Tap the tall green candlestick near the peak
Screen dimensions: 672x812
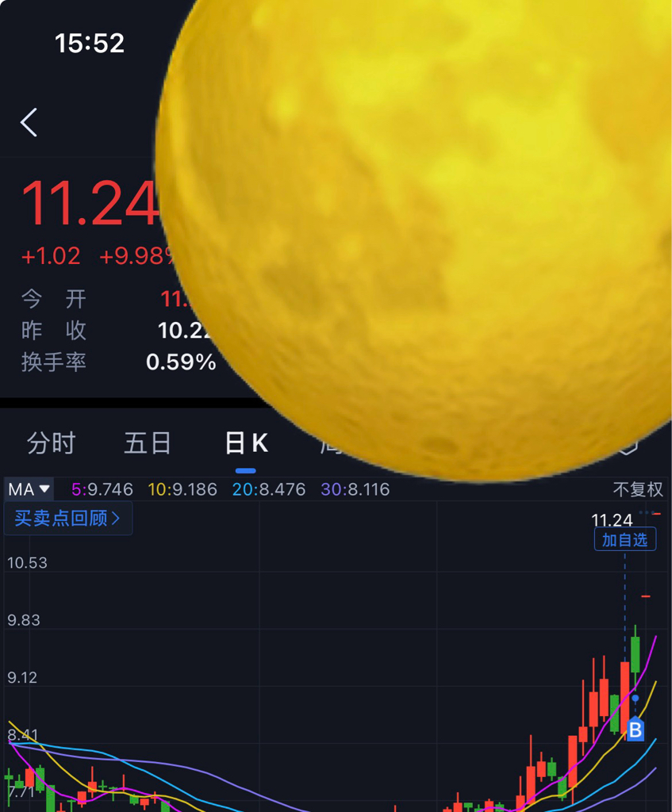click(x=636, y=653)
